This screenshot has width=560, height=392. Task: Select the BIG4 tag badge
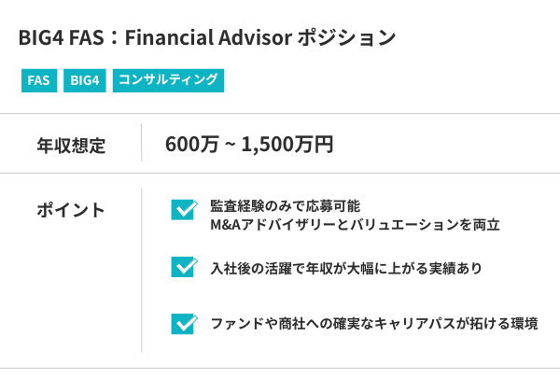[x=84, y=80]
